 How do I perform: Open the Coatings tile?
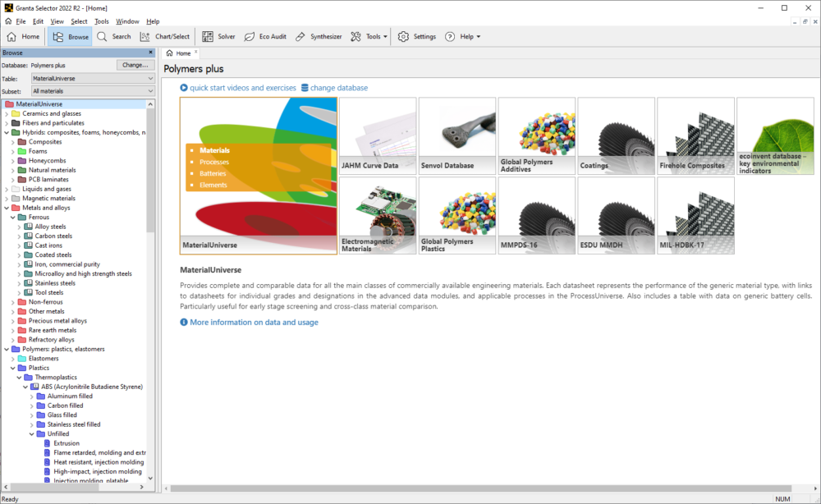[617, 136]
